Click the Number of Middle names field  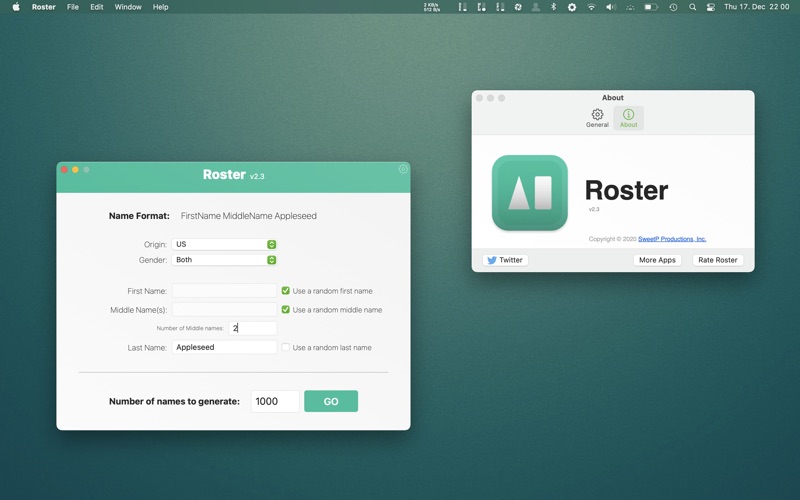(253, 328)
